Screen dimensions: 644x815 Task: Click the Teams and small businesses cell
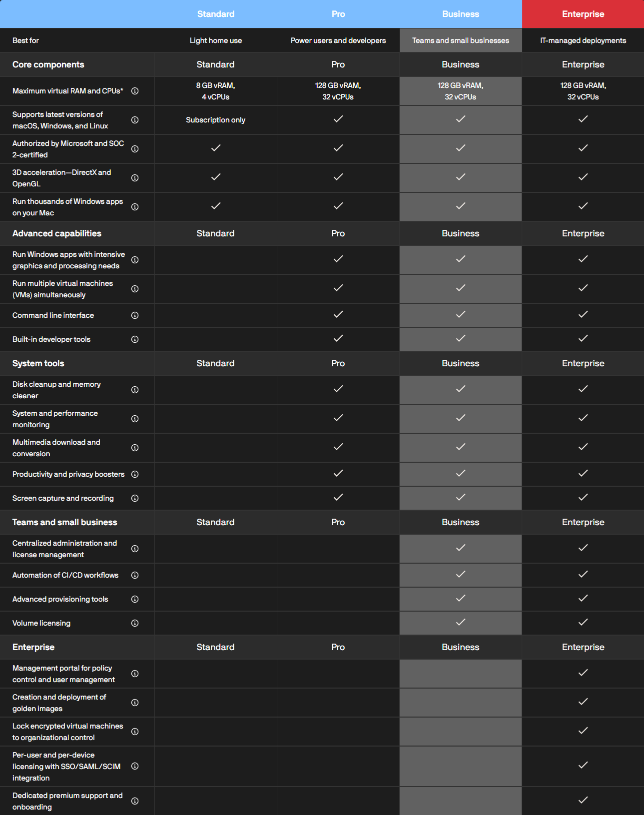[461, 40]
